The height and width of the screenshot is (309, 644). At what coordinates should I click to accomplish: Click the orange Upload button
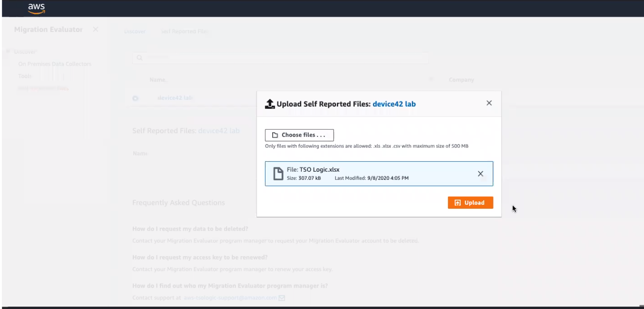click(x=470, y=203)
